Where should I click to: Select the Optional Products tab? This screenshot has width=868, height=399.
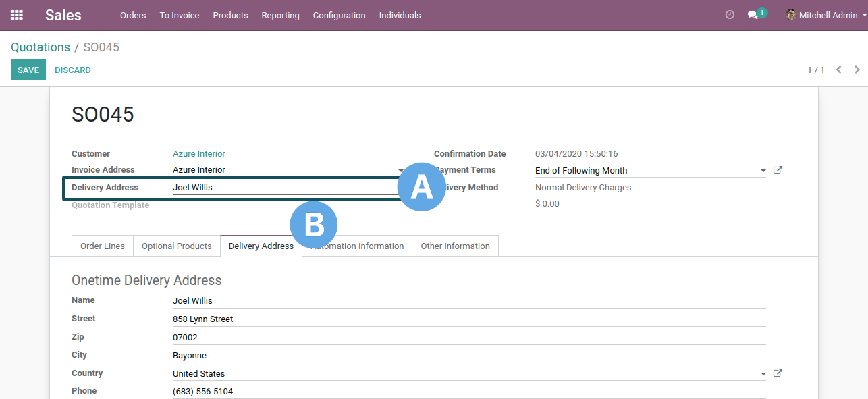(x=177, y=246)
